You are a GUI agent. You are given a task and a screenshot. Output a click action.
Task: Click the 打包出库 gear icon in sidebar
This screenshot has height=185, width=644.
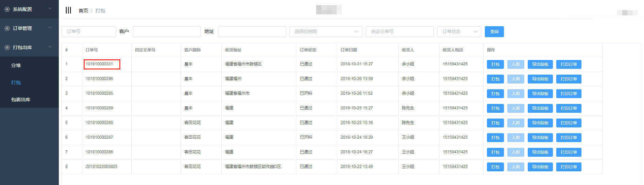tap(7, 47)
